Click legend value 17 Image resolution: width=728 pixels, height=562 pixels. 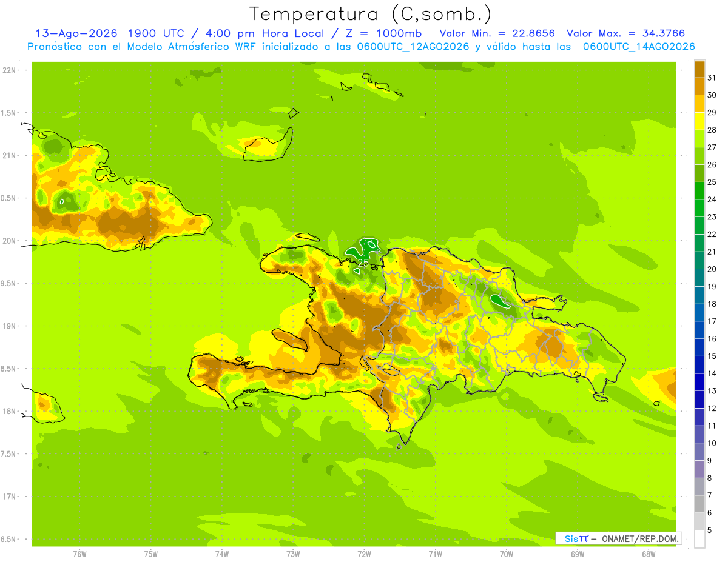pos(712,321)
